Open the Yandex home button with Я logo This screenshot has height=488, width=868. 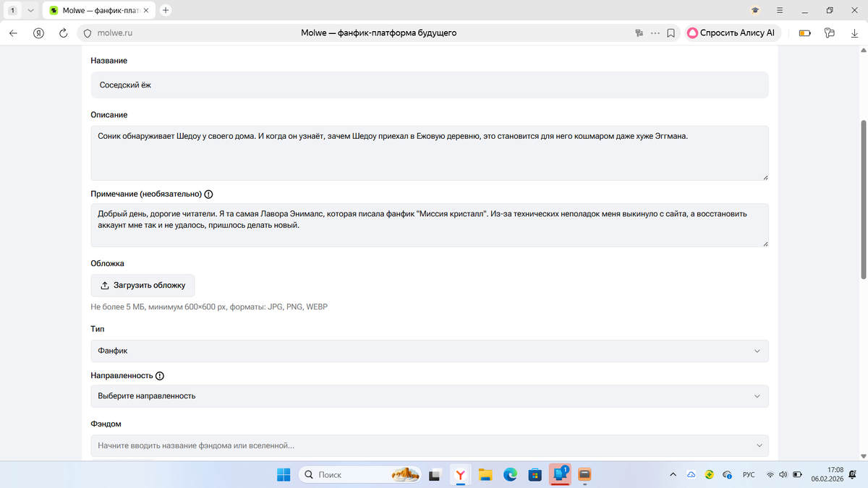pyautogui.click(x=39, y=33)
